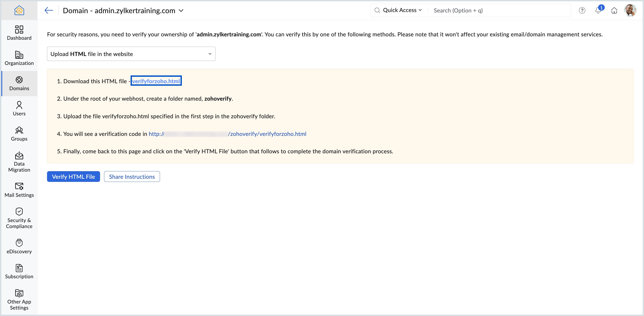Open the verification method dropdown

pyautogui.click(x=131, y=54)
